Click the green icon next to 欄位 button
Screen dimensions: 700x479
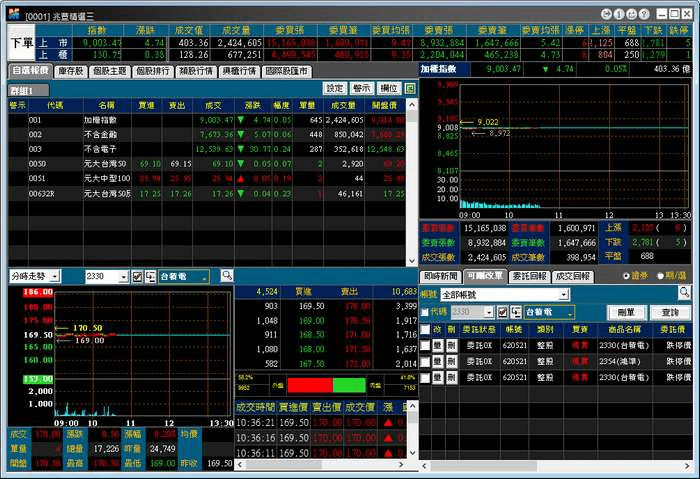point(410,89)
